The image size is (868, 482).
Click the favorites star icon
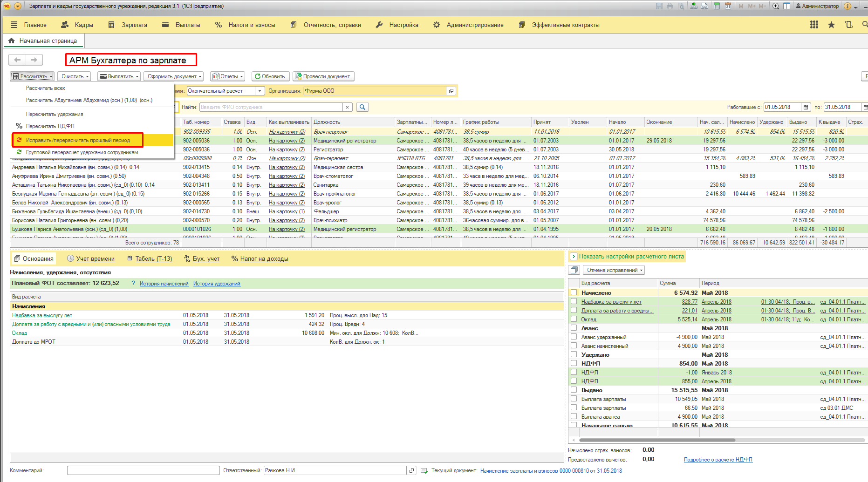pyautogui.click(x=831, y=25)
